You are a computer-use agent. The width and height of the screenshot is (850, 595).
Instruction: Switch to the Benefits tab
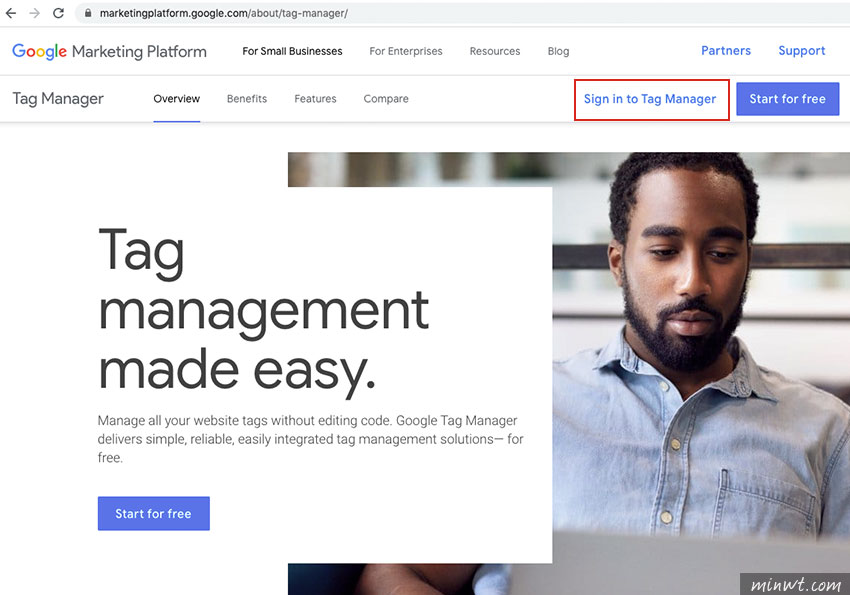tap(247, 99)
